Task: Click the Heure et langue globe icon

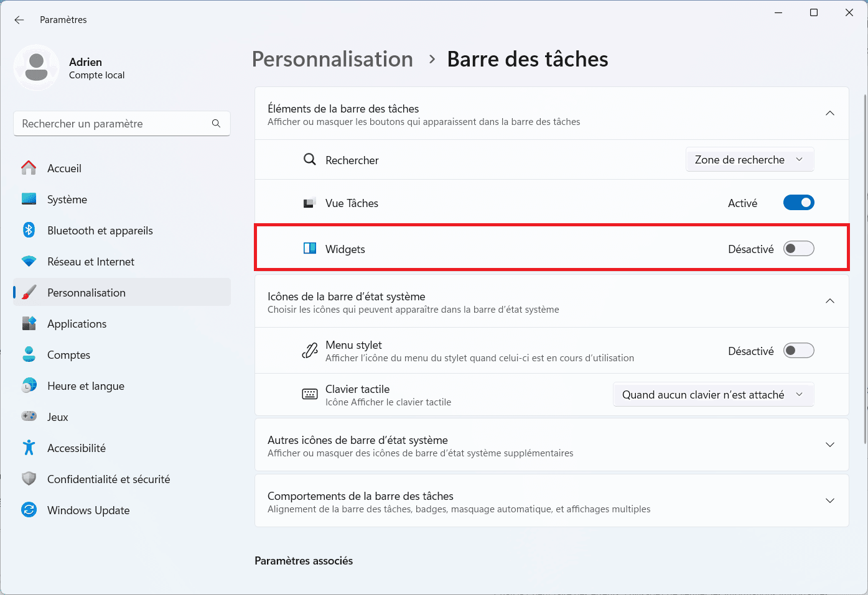Action: pyautogui.click(x=29, y=385)
